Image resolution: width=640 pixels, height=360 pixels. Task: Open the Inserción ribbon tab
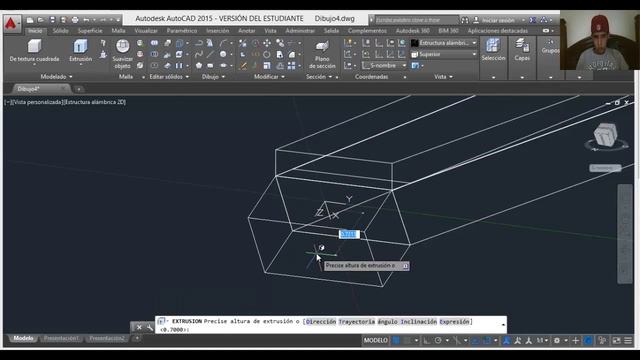pos(218,31)
